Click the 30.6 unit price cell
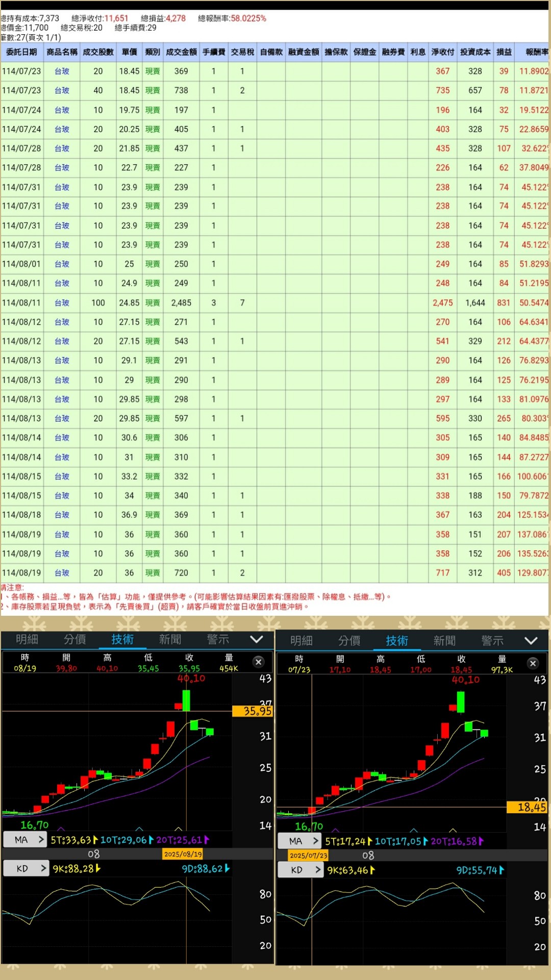Image resolution: width=551 pixels, height=980 pixels. (129, 438)
